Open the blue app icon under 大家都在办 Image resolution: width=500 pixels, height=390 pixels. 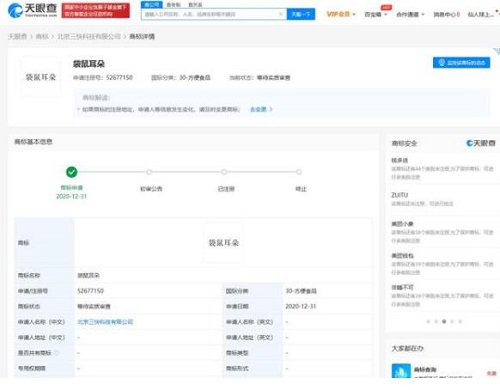click(401, 371)
